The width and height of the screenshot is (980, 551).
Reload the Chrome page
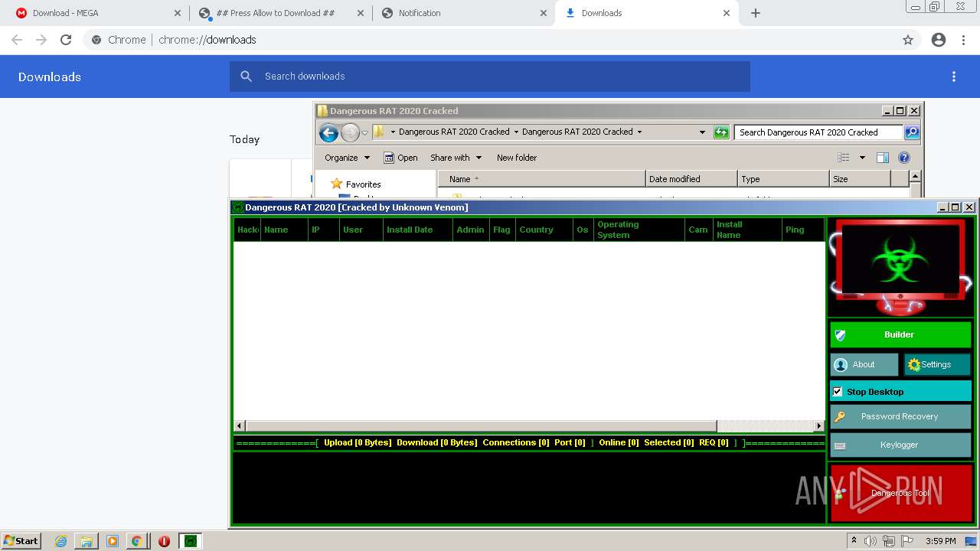tap(66, 40)
